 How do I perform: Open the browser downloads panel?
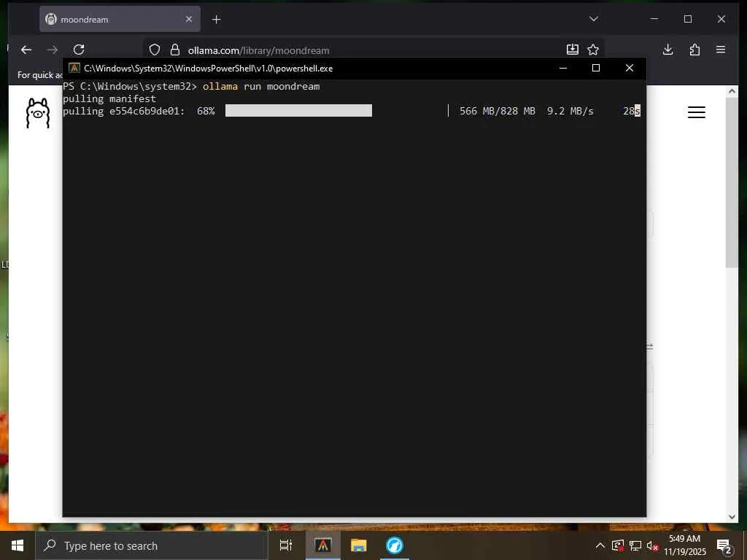click(668, 50)
